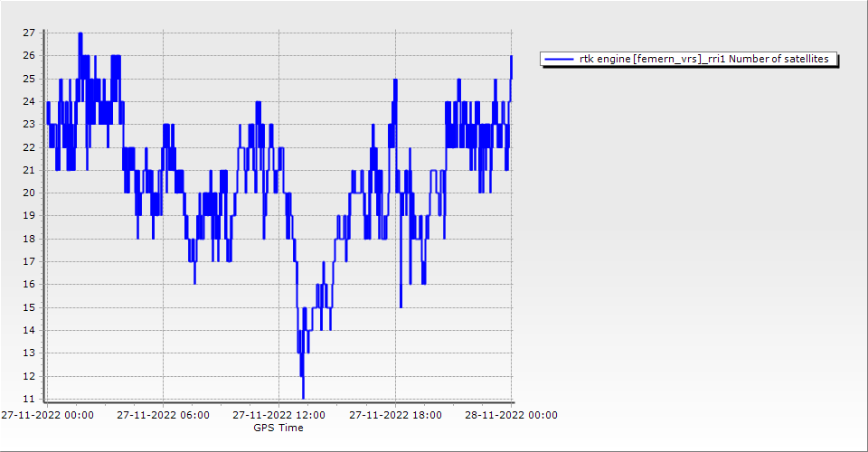This screenshot has height=452, width=868.
Task: Click the 27-11-2022 06:00 x-axis label
Action: click(x=164, y=416)
